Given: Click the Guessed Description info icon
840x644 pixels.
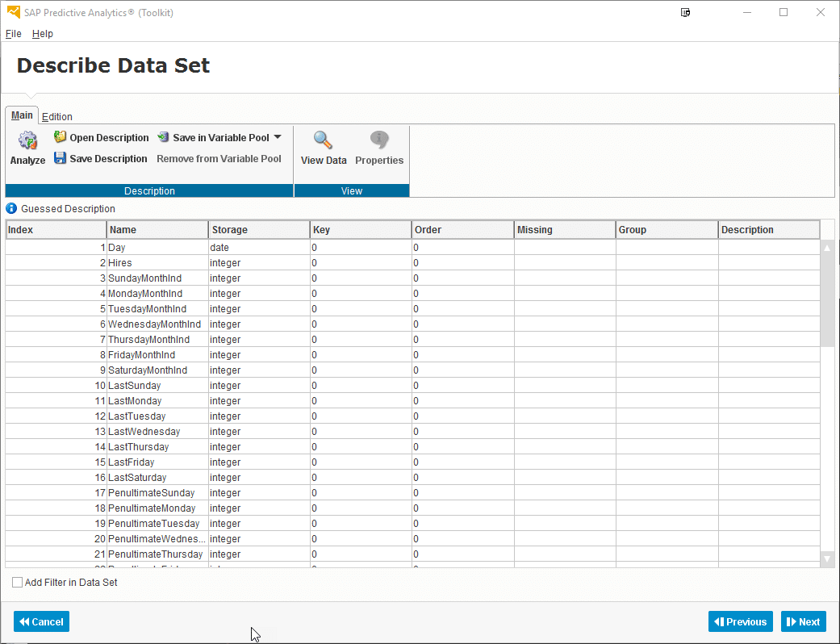Looking at the screenshot, I should [x=11, y=208].
